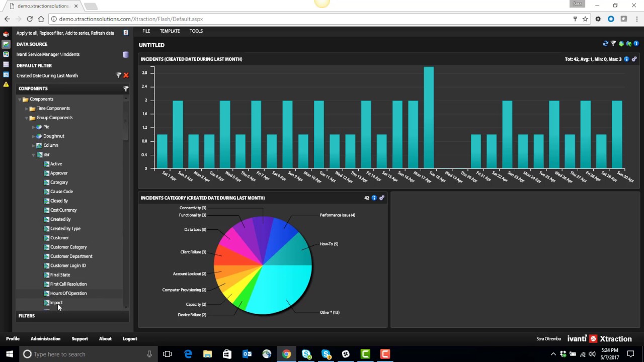Select First Call Resolution tree item

[68, 284]
